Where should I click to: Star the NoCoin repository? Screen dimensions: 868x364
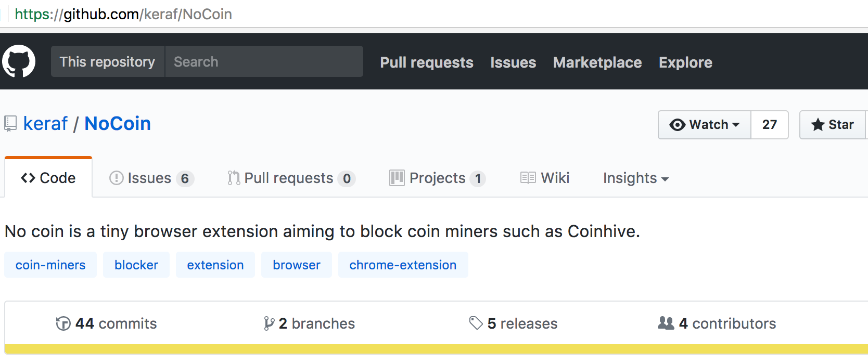(x=833, y=125)
